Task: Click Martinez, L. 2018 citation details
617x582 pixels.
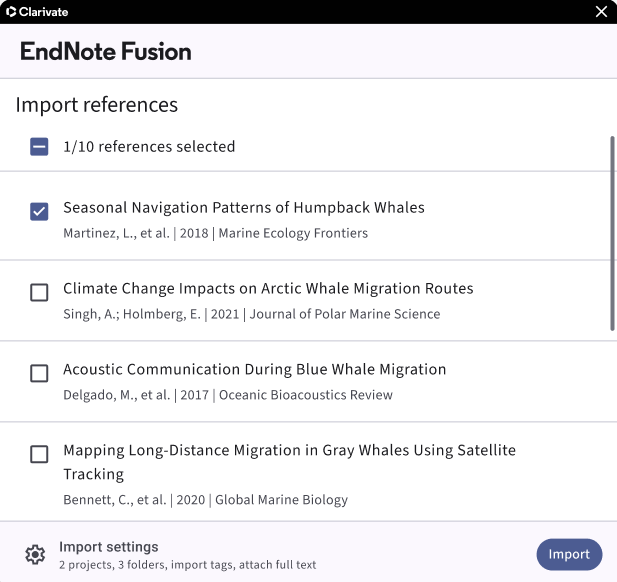Action: coord(216,233)
